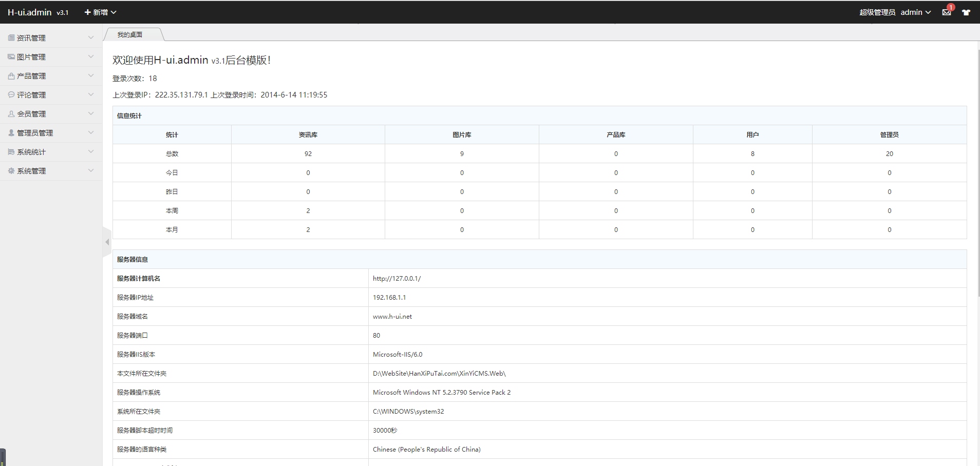Click the www.h-ui.net domain value

click(392, 317)
